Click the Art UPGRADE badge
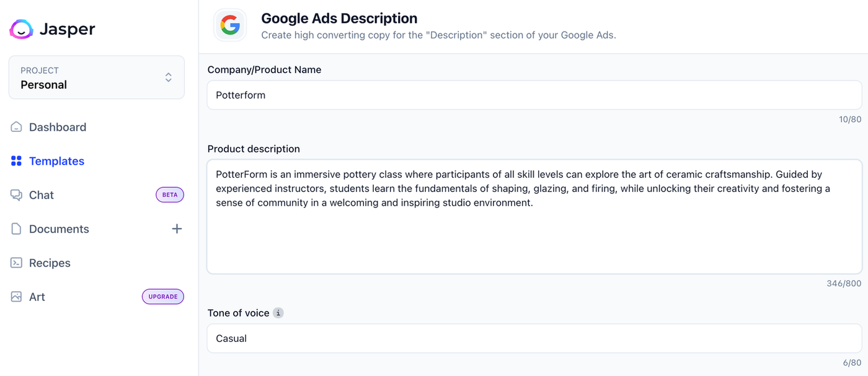Image resolution: width=868 pixels, height=376 pixels. pos(163,297)
